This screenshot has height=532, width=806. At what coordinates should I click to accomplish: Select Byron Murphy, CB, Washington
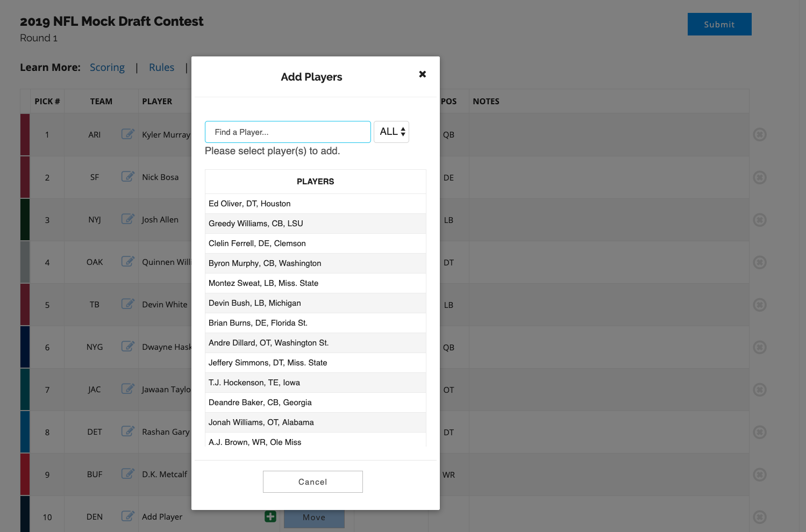[x=315, y=263]
